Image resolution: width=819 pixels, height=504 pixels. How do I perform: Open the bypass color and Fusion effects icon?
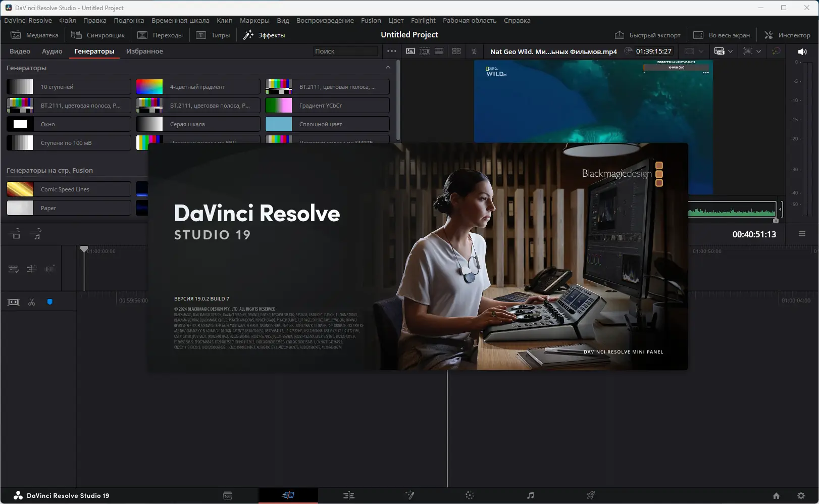click(776, 51)
